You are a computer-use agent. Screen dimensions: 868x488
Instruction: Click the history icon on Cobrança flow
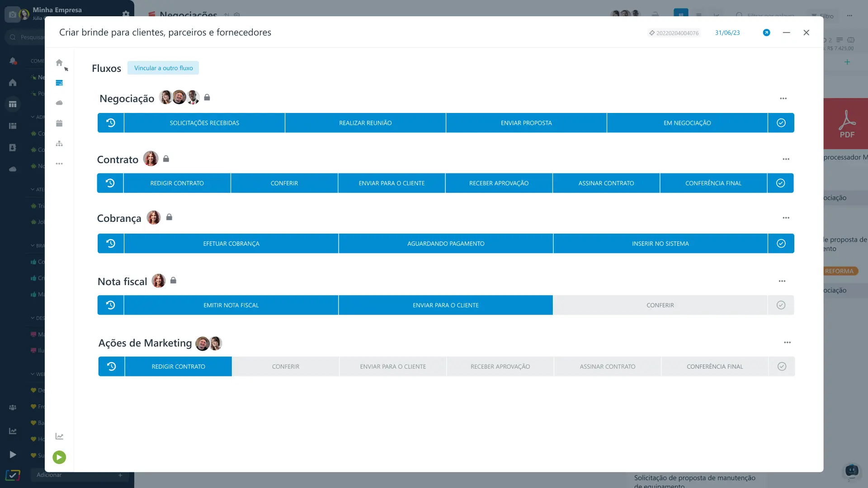coord(111,244)
